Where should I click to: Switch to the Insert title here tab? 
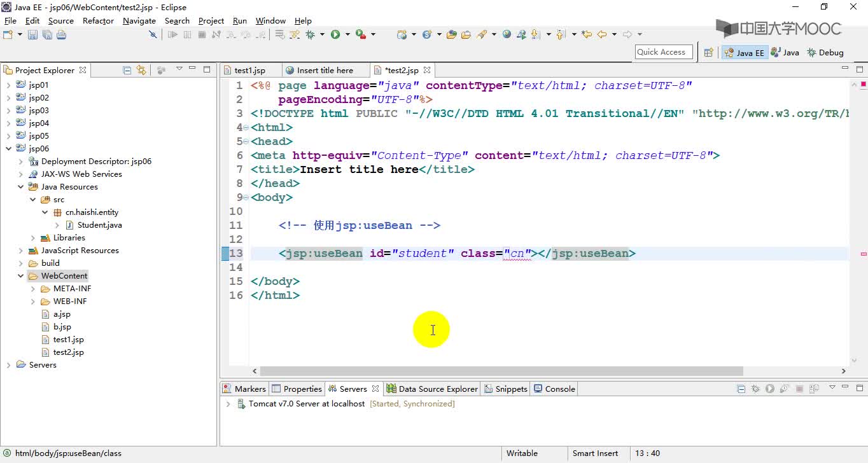[x=325, y=71]
